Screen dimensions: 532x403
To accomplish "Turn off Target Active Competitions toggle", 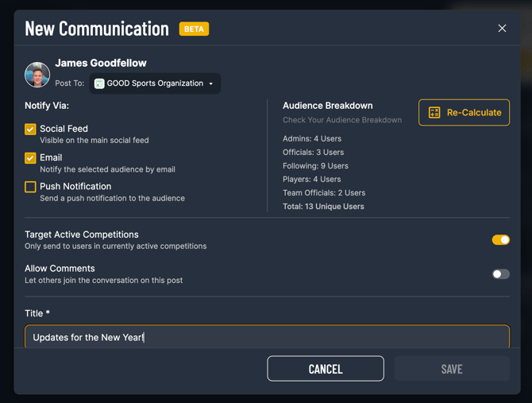I will (501, 240).
